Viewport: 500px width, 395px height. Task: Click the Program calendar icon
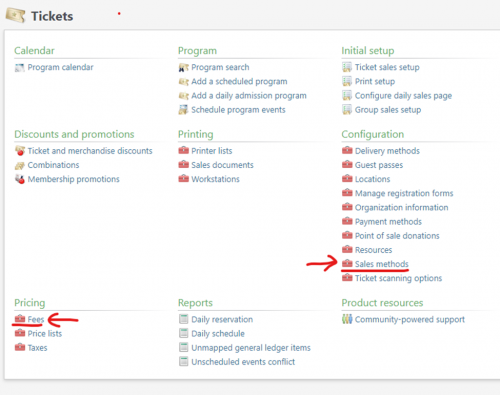[x=20, y=68]
